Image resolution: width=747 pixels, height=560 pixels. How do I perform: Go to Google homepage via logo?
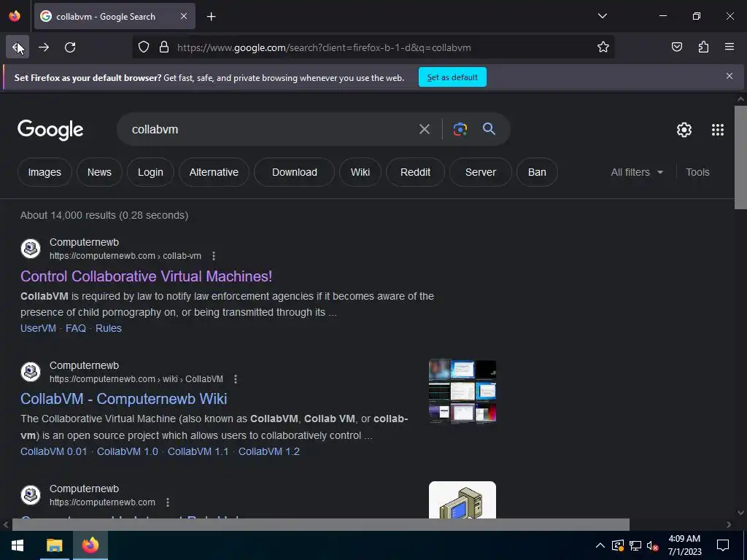(50, 130)
